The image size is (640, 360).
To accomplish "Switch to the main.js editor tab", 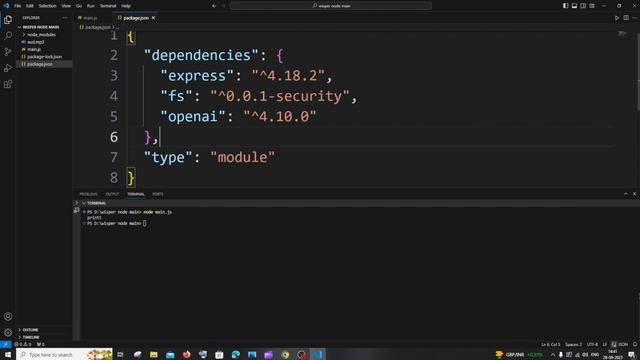I will 90,18.
